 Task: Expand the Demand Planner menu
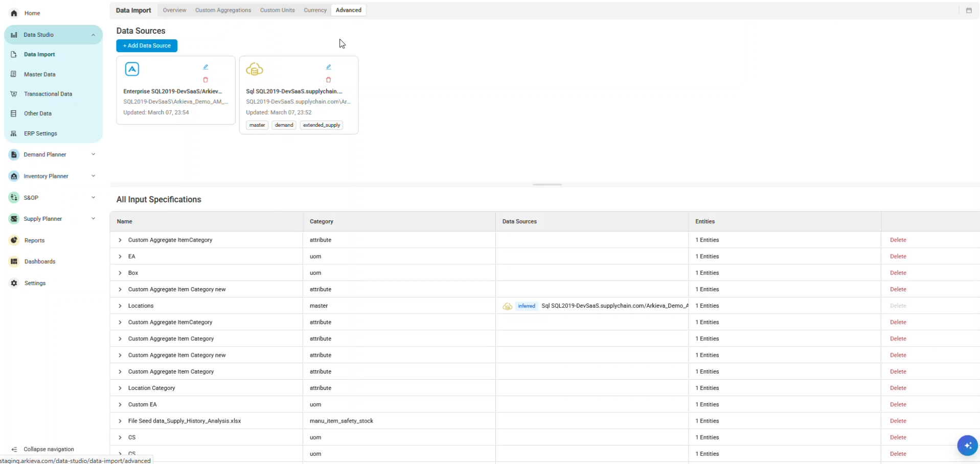(93, 154)
